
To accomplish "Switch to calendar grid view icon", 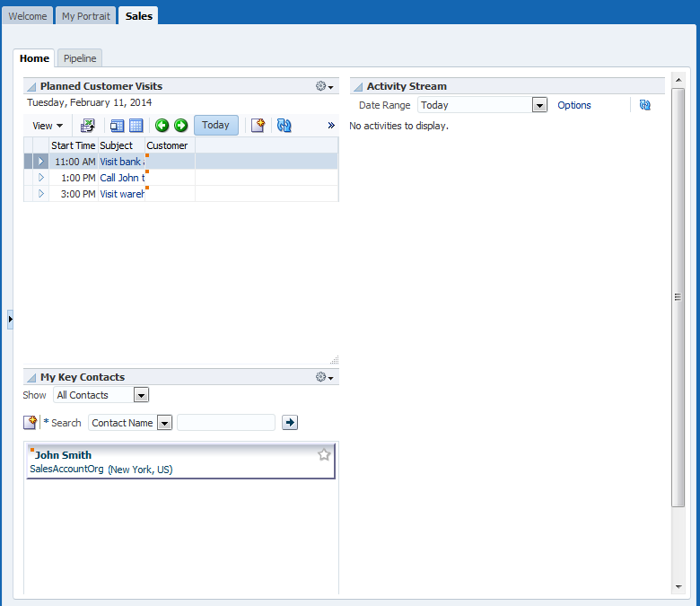I will [x=136, y=126].
